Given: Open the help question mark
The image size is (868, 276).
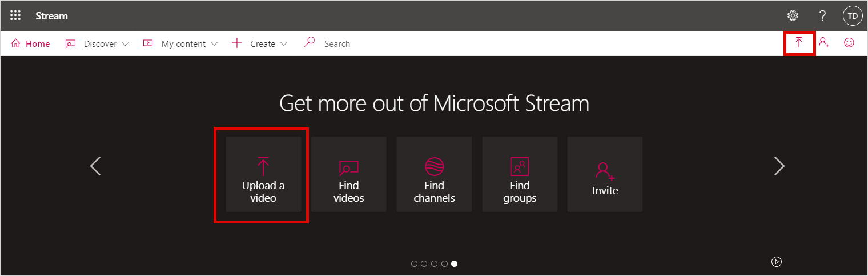Looking at the screenshot, I should pos(822,15).
